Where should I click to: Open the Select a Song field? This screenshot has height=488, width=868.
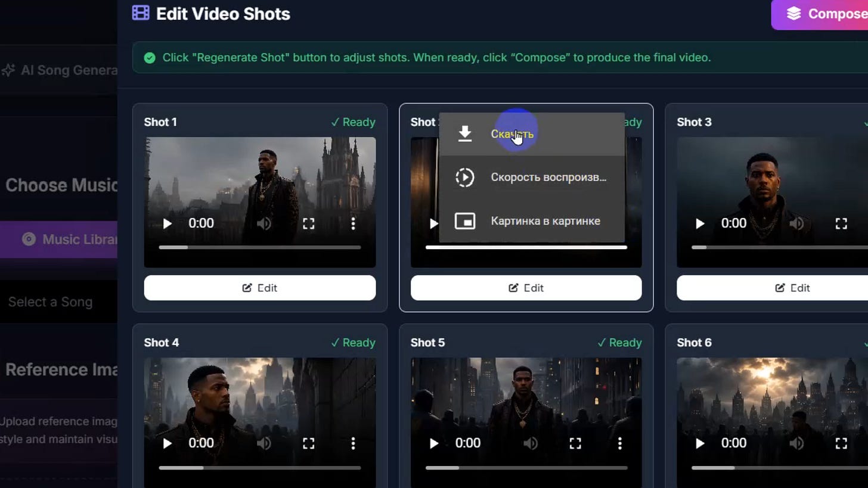point(58,302)
